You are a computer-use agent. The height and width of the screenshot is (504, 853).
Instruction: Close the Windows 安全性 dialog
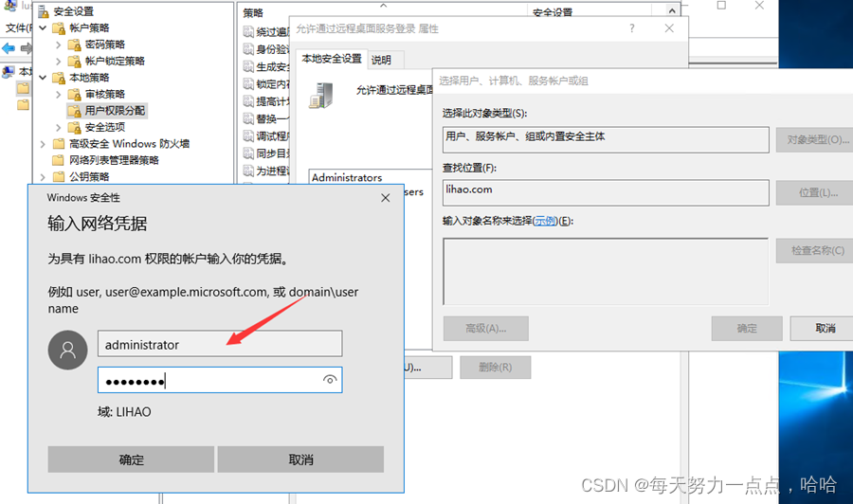385,198
